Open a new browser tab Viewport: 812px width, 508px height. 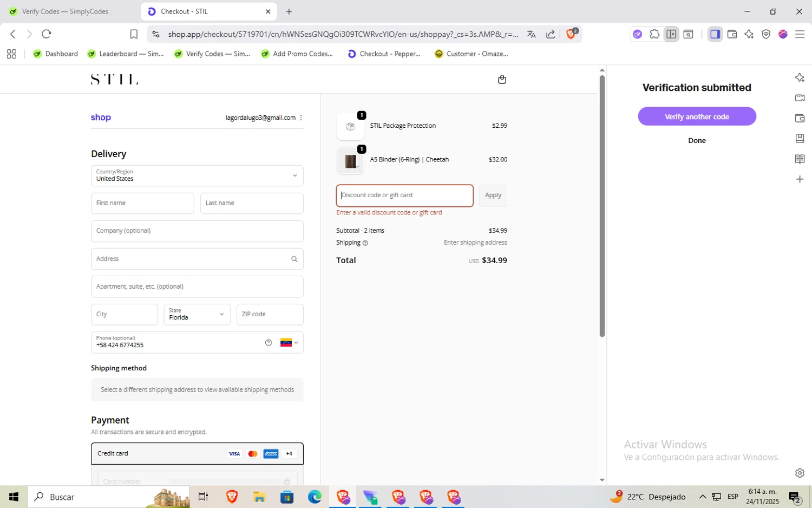[289, 11]
